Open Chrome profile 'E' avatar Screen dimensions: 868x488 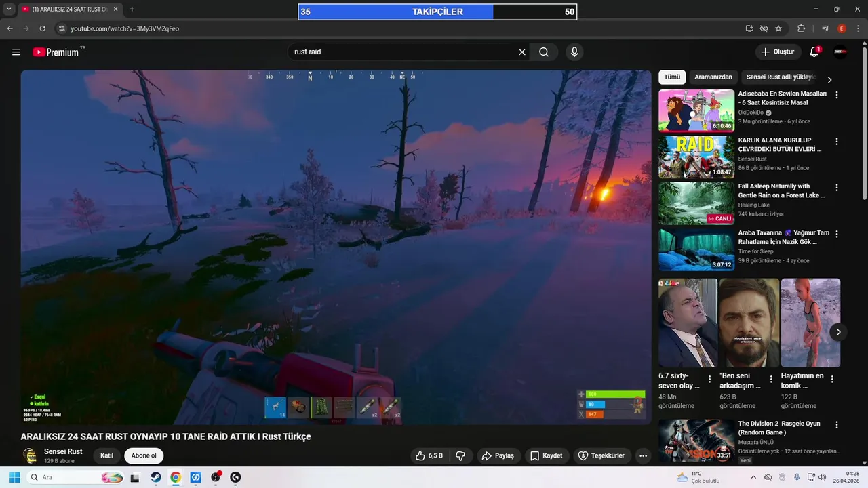(x=842, y=28)
